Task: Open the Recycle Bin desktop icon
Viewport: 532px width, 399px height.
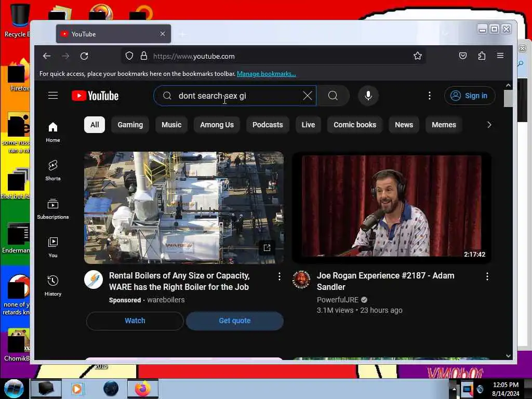Action: pyautogui.click(x=17, y=20)
